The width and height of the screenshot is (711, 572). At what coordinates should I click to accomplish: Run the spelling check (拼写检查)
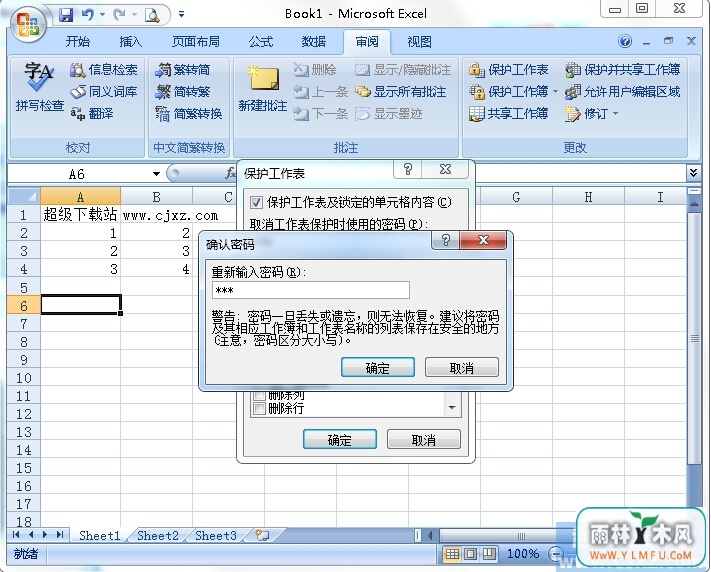pyautogui.click(x=39, y=86)
